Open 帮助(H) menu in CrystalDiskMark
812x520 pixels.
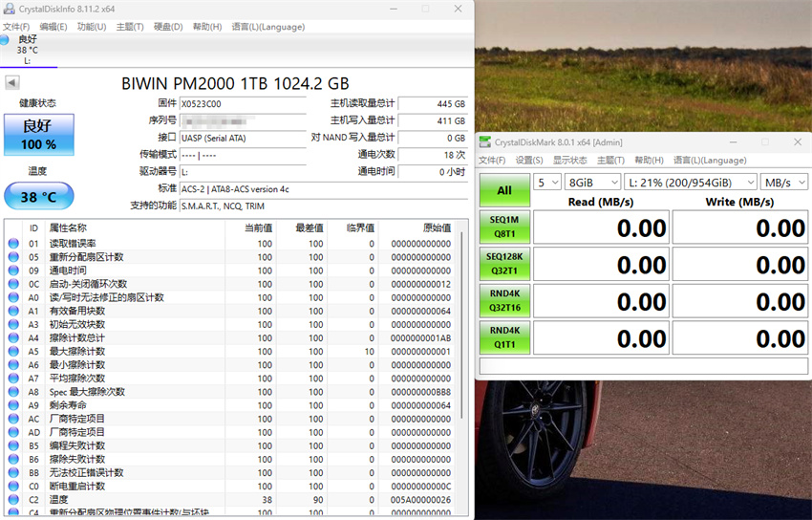coord(650,160)
